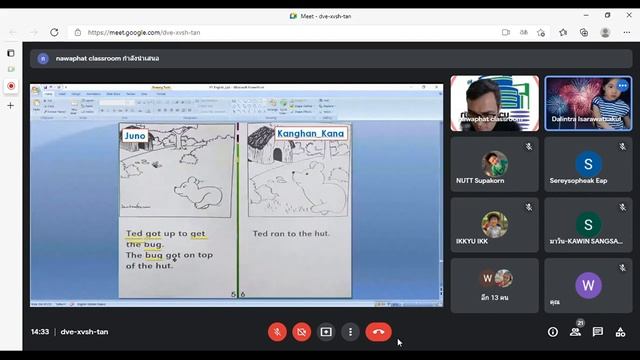Reload the page with refresh icon
Image resolution: width=640 pixels, height=360 pixels.
point(54,32)
